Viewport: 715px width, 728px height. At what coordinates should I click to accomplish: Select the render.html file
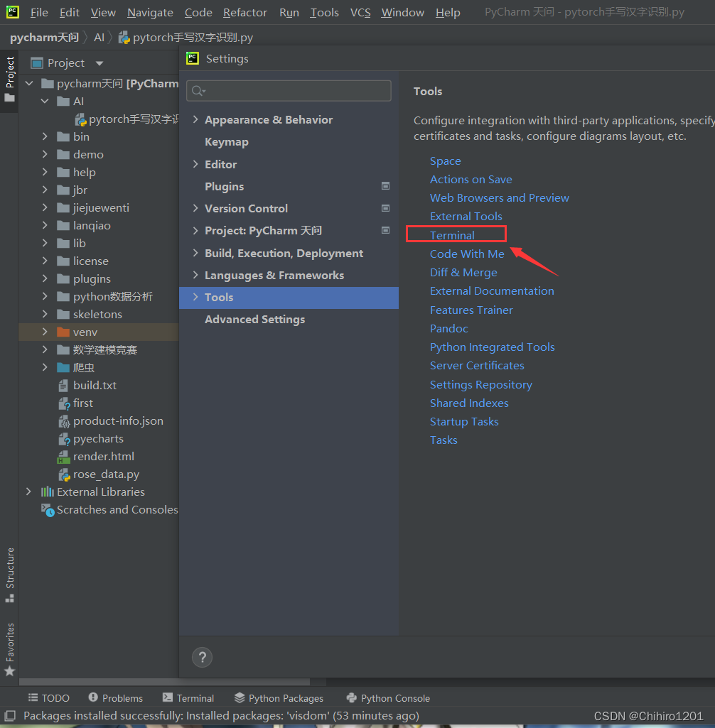(95, 457)
